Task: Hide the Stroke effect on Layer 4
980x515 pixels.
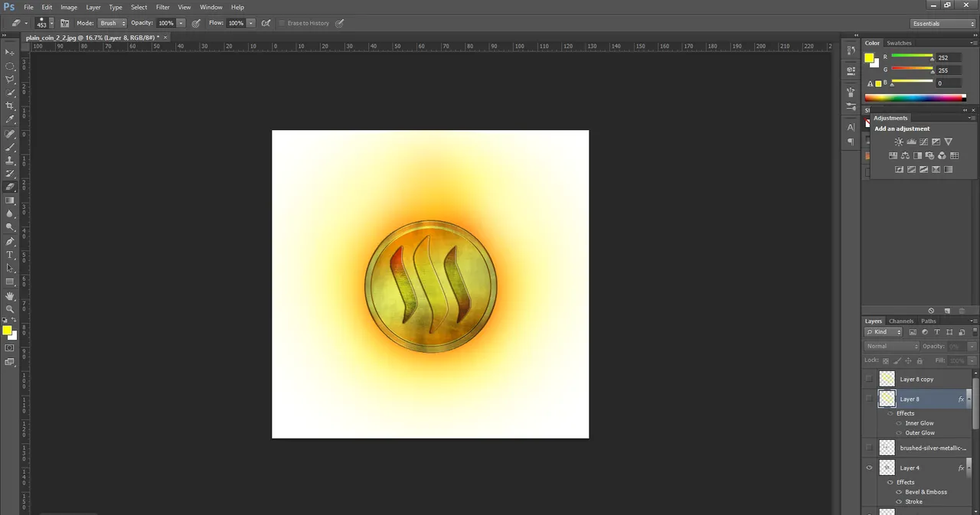Action: tap(899, 502)
